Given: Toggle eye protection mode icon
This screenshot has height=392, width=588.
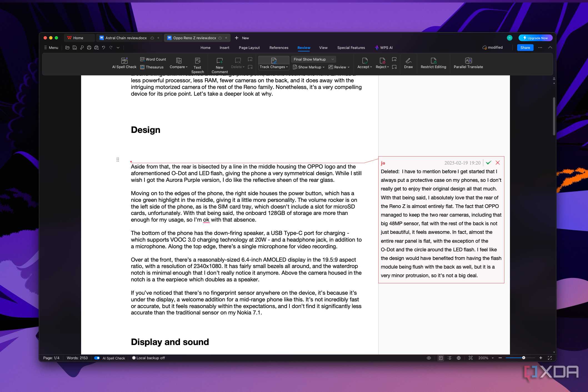Looking at the screenshot, I should 429,358.
